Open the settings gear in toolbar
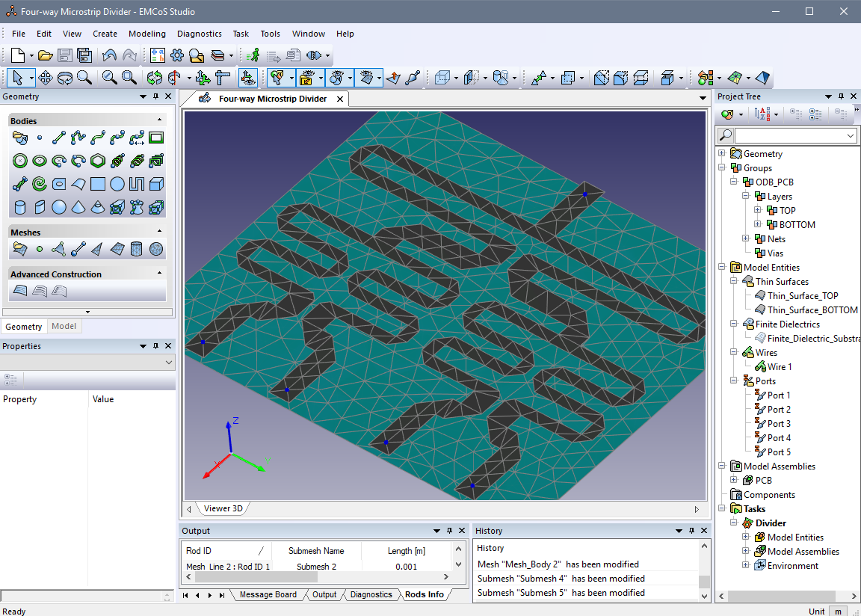Screen dimensions: 861x616 [x=177, y=55]
